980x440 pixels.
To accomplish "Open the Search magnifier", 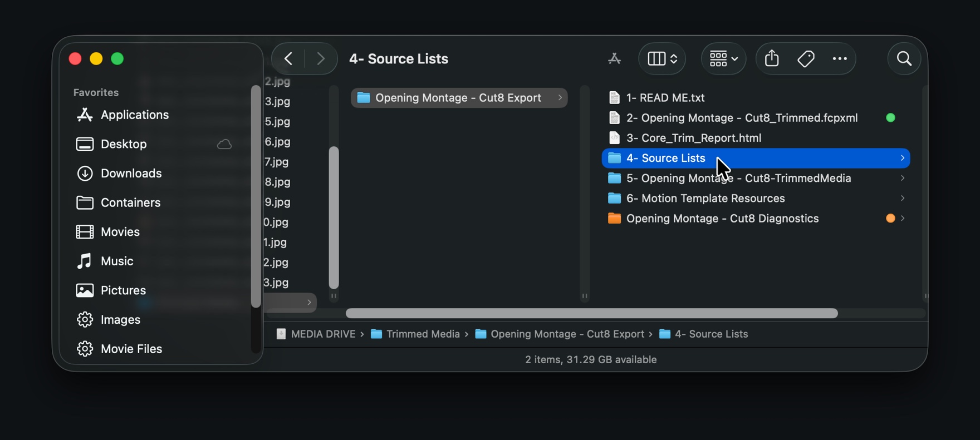I will (x=904, y=58).
